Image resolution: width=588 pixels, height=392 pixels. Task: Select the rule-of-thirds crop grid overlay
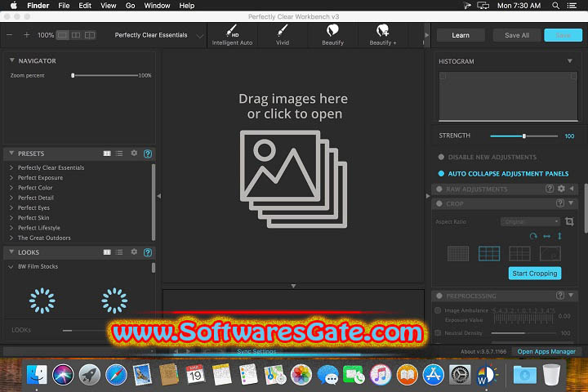489,253
